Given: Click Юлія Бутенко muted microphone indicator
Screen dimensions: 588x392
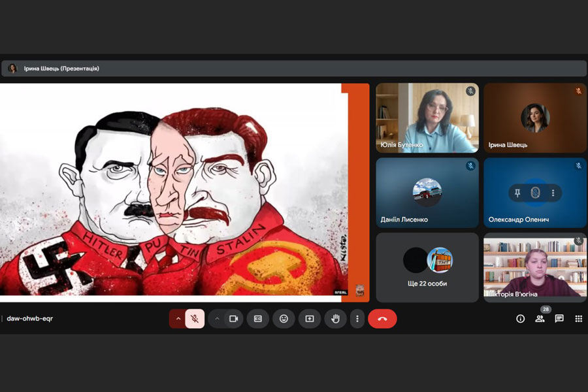Looking at the screenshot, I should [470, 91].
